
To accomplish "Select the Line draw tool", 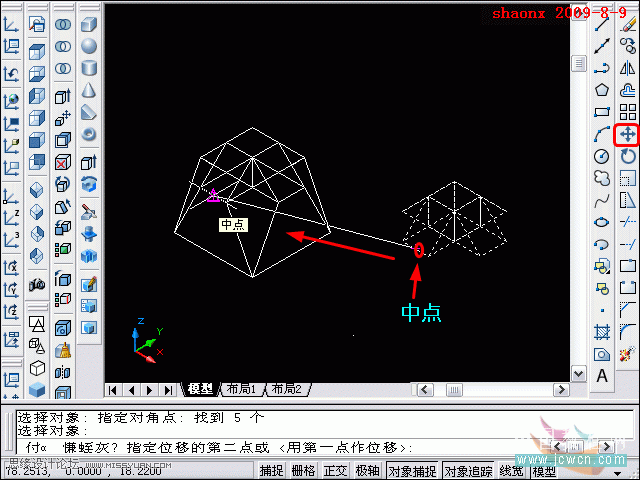I will coord(602,24).
